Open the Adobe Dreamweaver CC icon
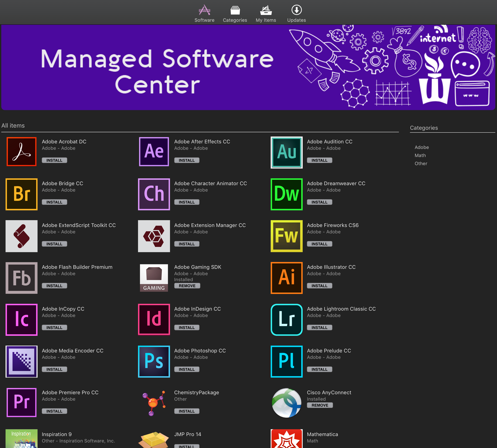497x448 pixels. tap(286, 194)
